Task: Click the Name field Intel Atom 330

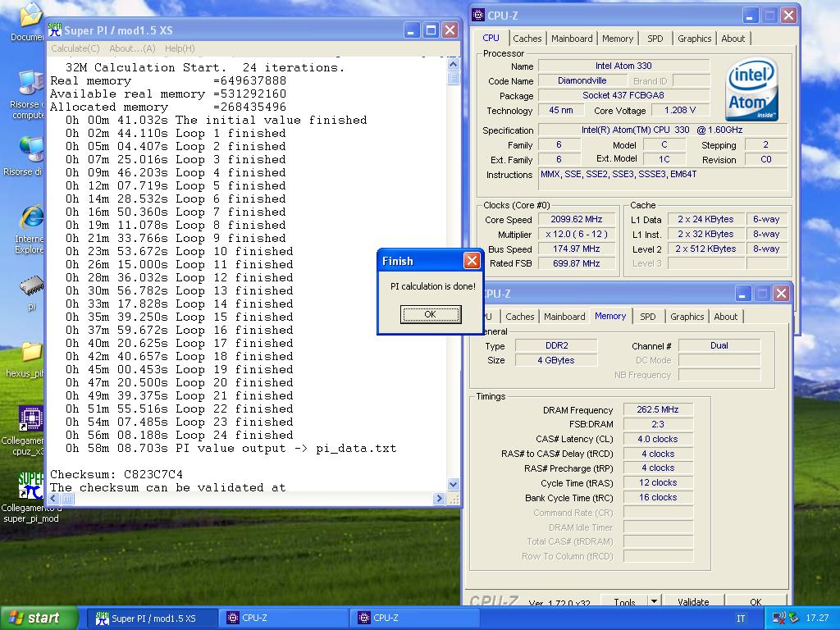Action: [x=623, y=66]
